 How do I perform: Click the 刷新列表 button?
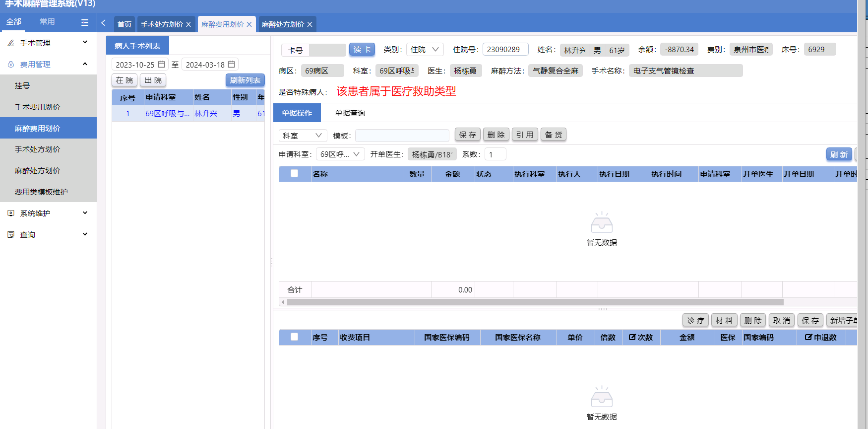[x=245, y=80]
